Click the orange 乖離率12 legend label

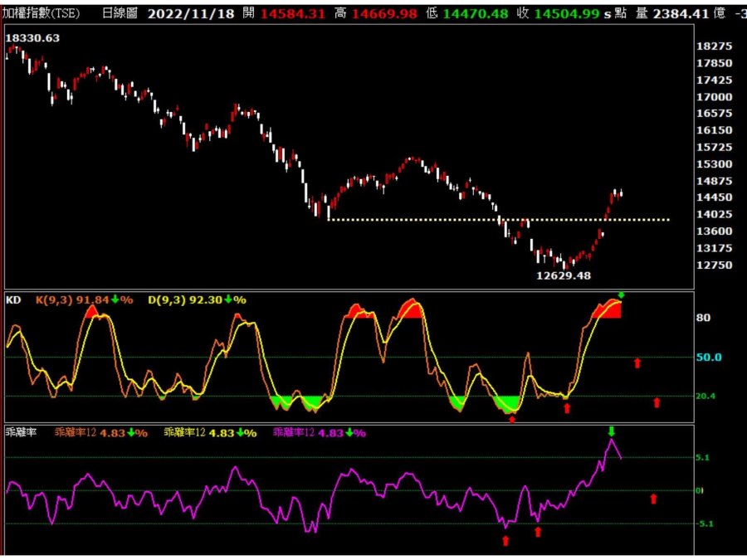[76, 432]
